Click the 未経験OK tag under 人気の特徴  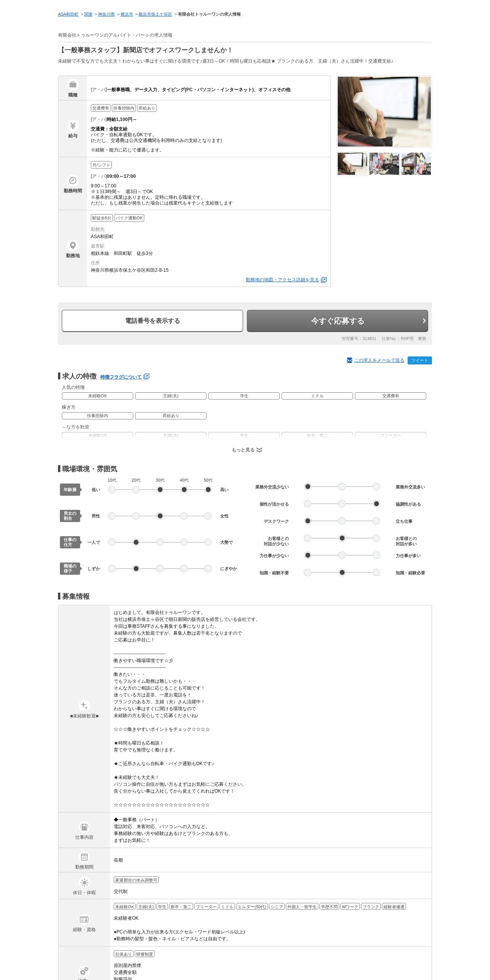(97, 396)
